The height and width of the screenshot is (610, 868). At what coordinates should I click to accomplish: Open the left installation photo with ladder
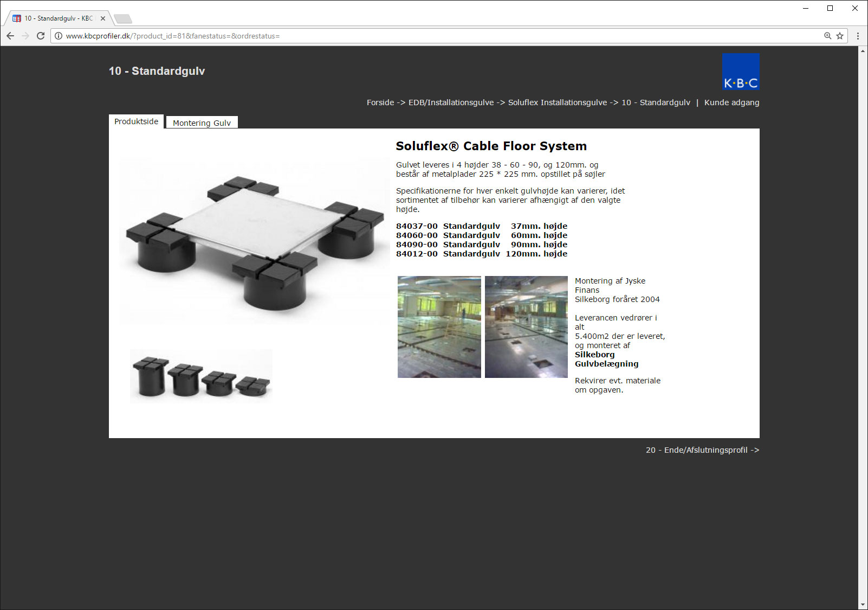pyautogui.click(x=439, y=327)
